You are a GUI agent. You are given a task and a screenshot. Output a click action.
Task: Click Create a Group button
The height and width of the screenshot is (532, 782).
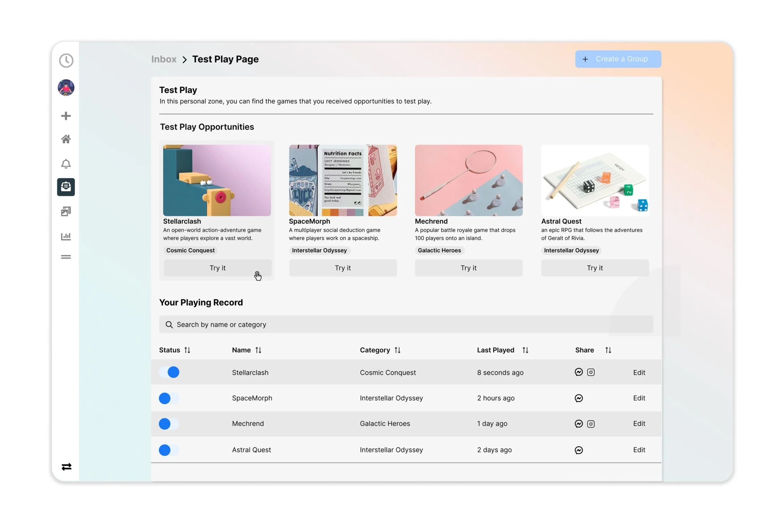pyautogui.click(x=618, y=59)
